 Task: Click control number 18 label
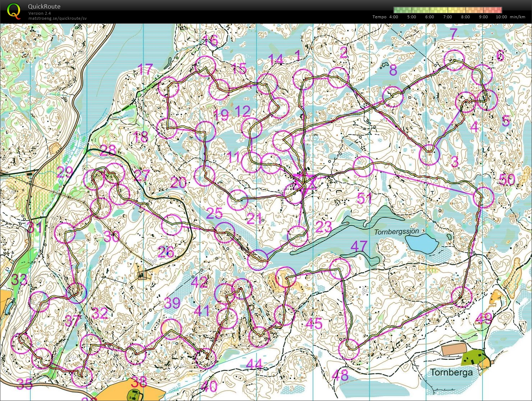click(x=141, y=137)
